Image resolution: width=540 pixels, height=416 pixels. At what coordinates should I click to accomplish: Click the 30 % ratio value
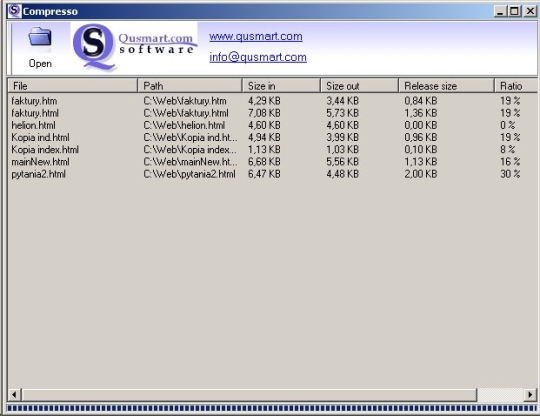[510, 174]
